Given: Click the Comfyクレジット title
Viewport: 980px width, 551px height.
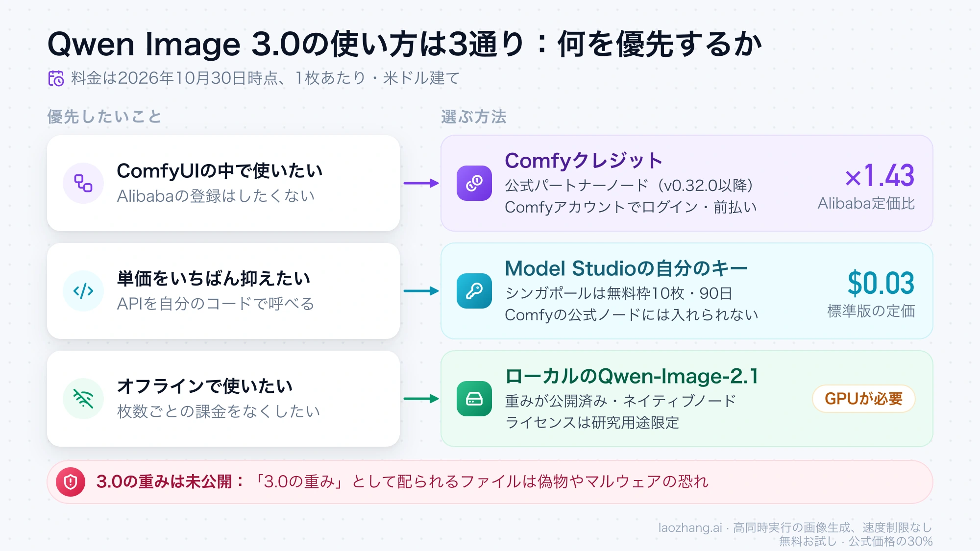Looking at the screenshot, I should 584,161.
